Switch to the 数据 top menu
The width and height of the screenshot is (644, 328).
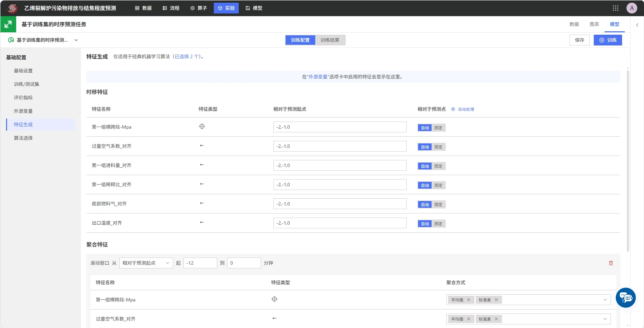143,8
